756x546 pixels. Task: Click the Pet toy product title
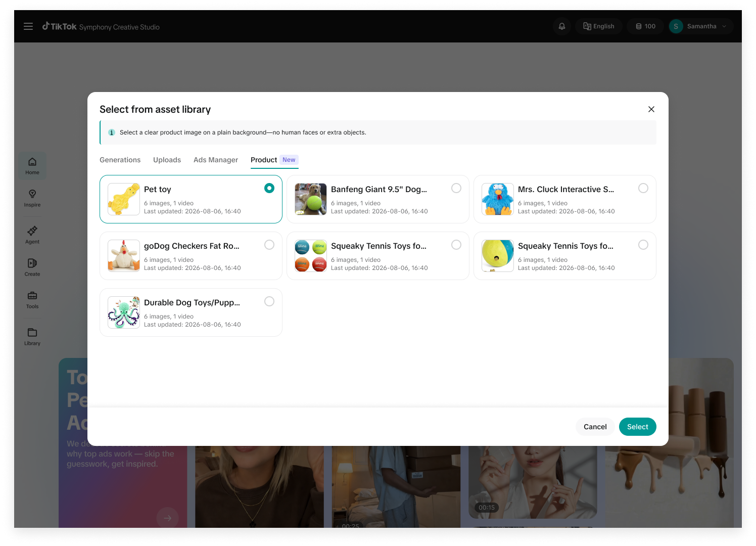pyautogui.click(x=158, y=189)
